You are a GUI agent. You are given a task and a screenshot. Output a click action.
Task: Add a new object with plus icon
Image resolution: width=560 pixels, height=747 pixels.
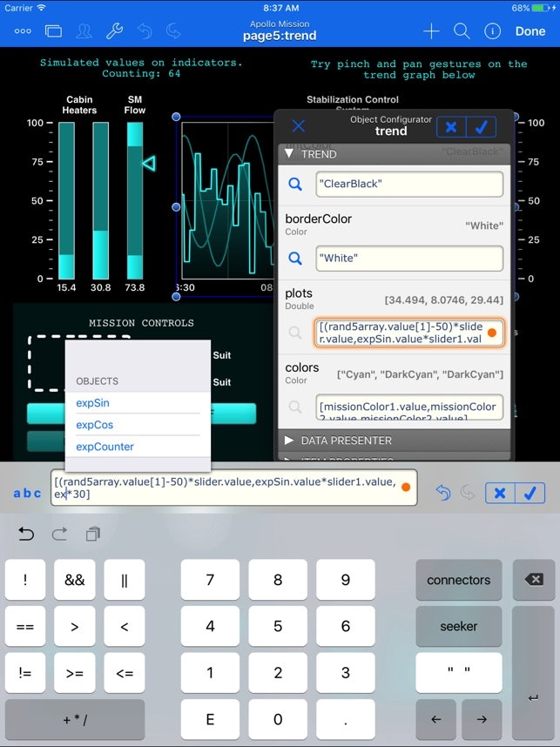[431, 31]
